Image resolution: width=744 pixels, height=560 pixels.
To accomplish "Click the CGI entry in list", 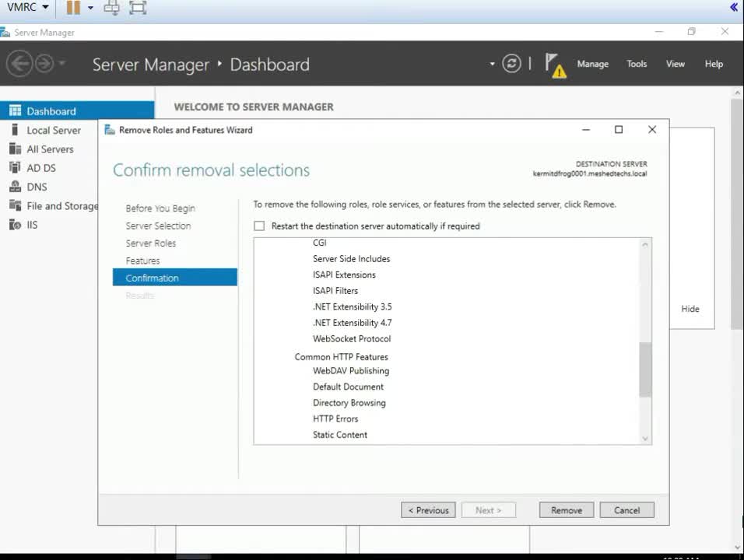I will pos(319,243).
